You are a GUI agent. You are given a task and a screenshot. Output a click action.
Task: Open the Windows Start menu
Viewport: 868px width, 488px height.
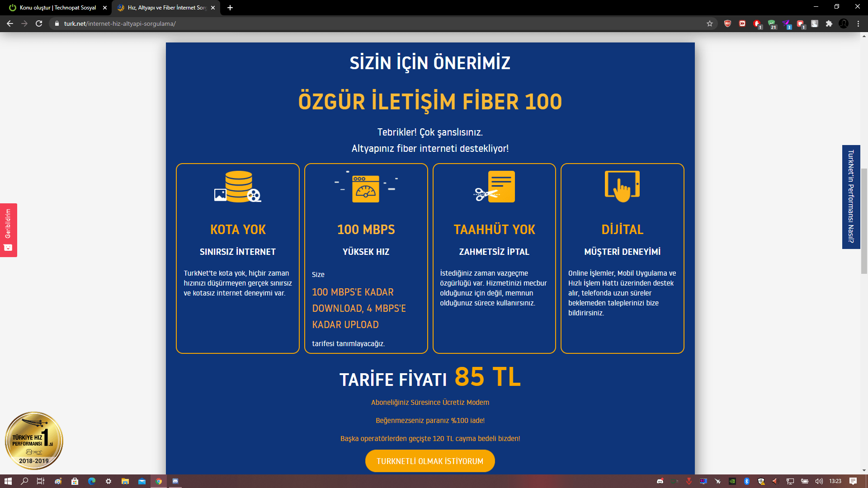pyautogui.click(x=8, y=481)
